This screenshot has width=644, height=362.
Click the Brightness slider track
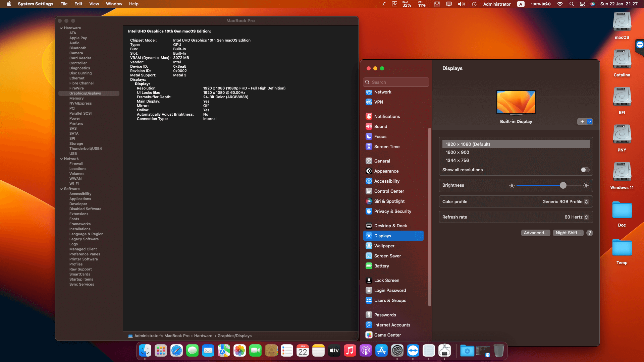(540, 185)
